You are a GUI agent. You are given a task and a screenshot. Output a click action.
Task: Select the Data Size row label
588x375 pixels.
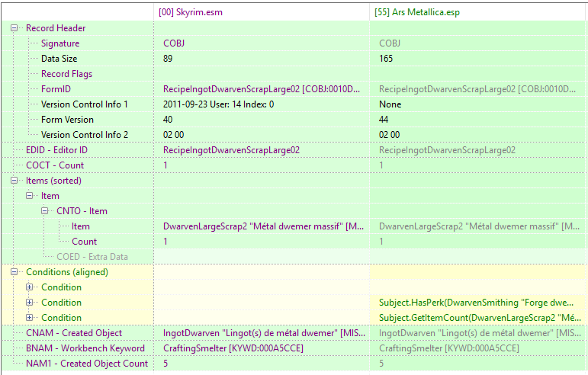59,59
